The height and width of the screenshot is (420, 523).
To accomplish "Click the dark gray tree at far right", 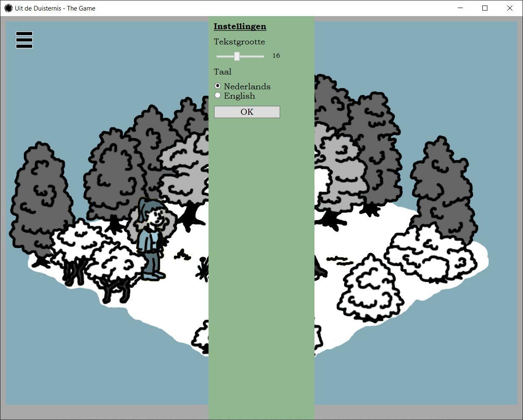I will (x=443, y=186).
